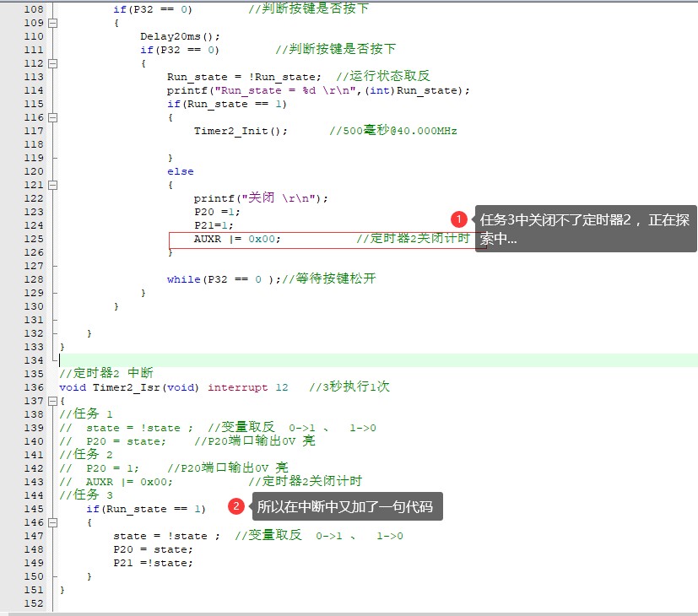Click 'P21 =!state;' on line 149
This screenshot has height=616, width=698.
153,563
